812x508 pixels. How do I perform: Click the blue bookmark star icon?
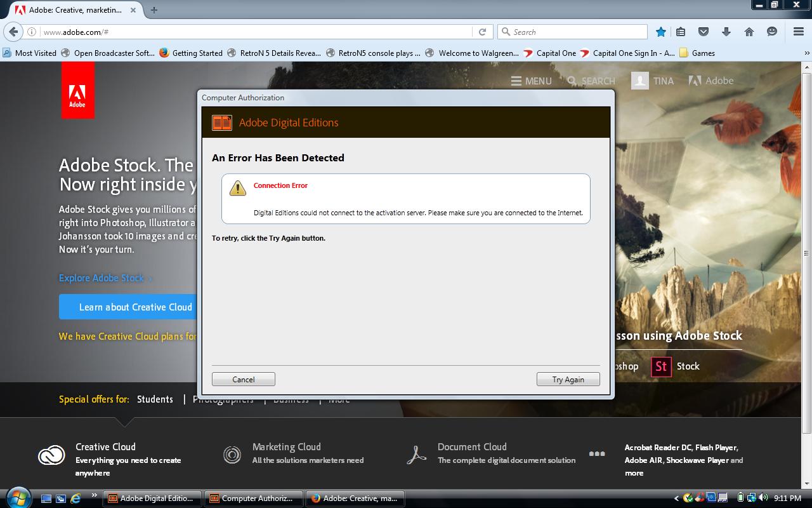[661, 32]
